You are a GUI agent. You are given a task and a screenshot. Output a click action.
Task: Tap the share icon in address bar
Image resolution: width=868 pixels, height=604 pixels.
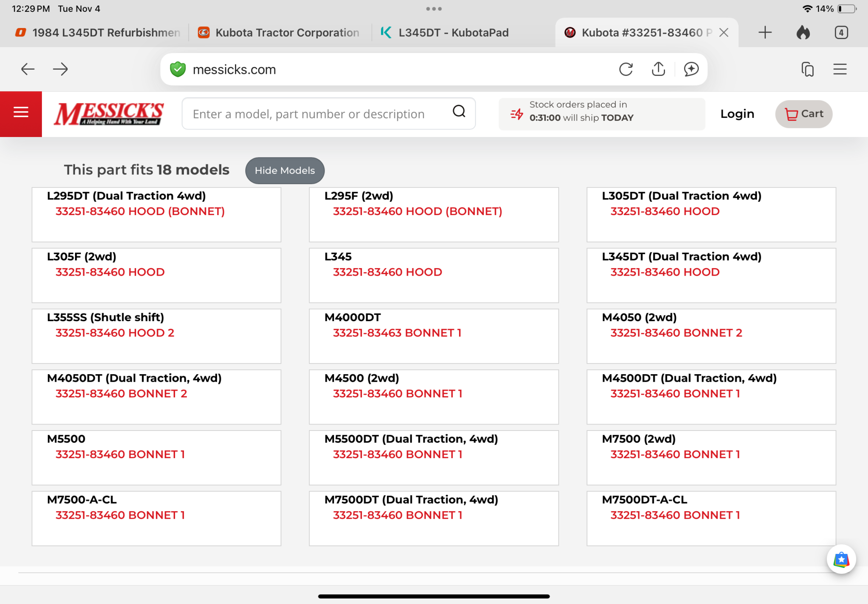point(658,69)
